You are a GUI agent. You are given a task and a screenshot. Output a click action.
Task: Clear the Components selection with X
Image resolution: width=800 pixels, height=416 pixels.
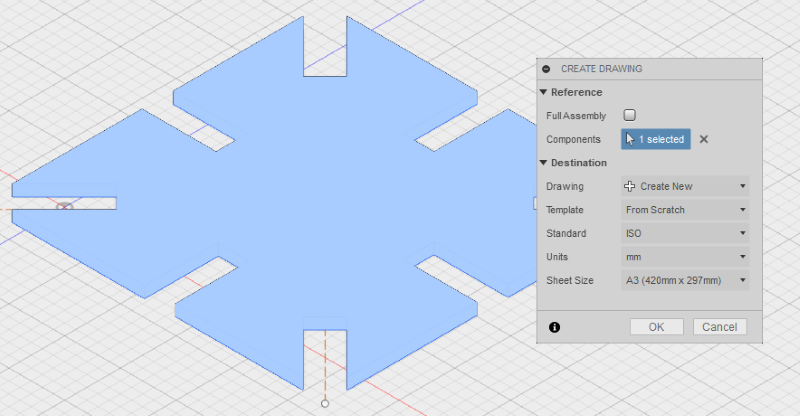click(704, 139)
